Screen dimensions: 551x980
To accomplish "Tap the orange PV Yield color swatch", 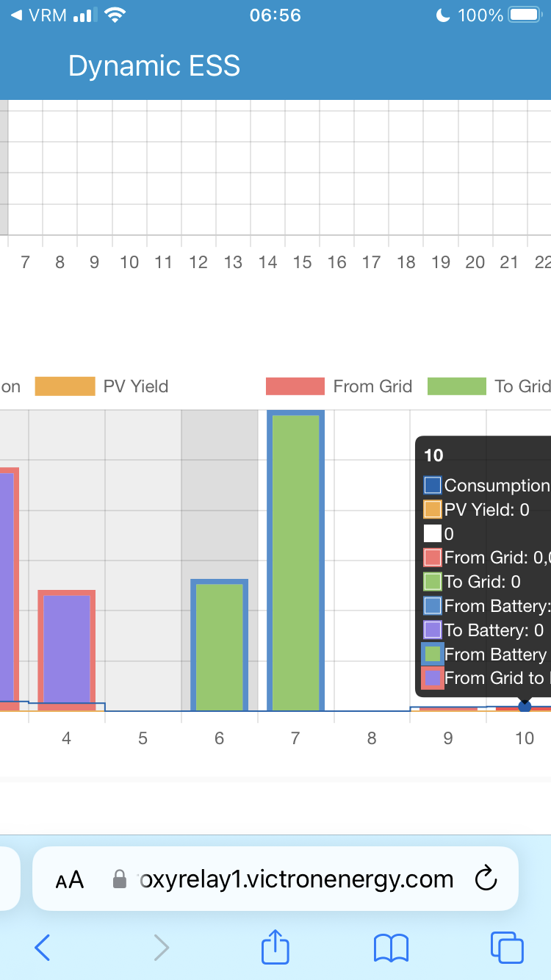I will [65, 386].
